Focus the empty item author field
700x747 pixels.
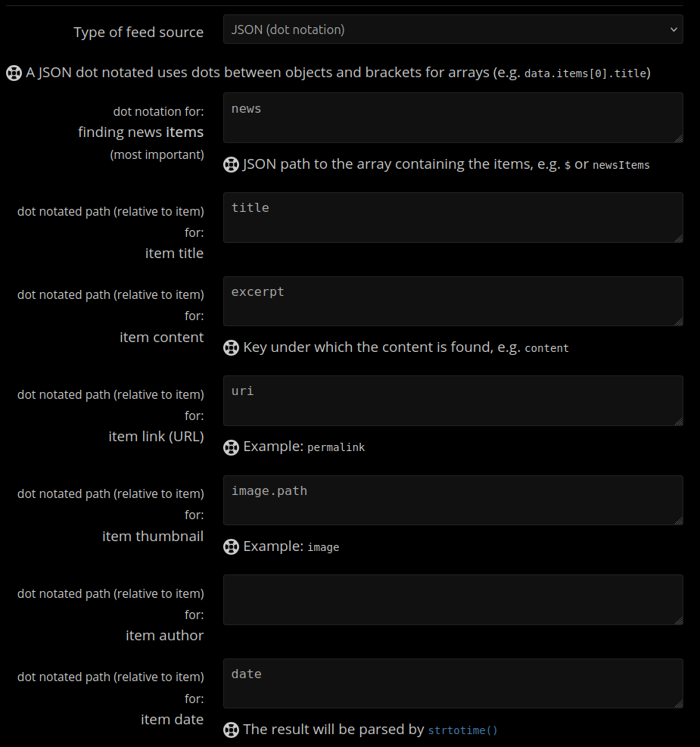coord(453,599)
